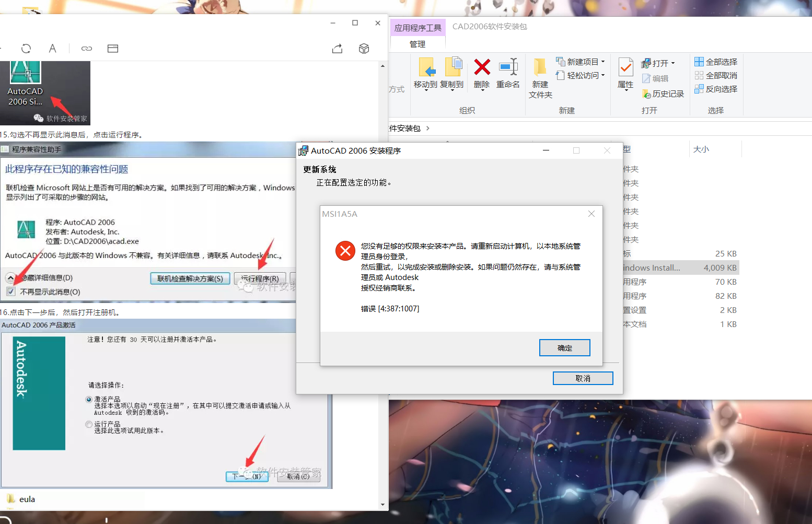Click the red X 删除 (Delete) ribbon icon
Viewport: 812px width, 524px height.
click(482, 74)
